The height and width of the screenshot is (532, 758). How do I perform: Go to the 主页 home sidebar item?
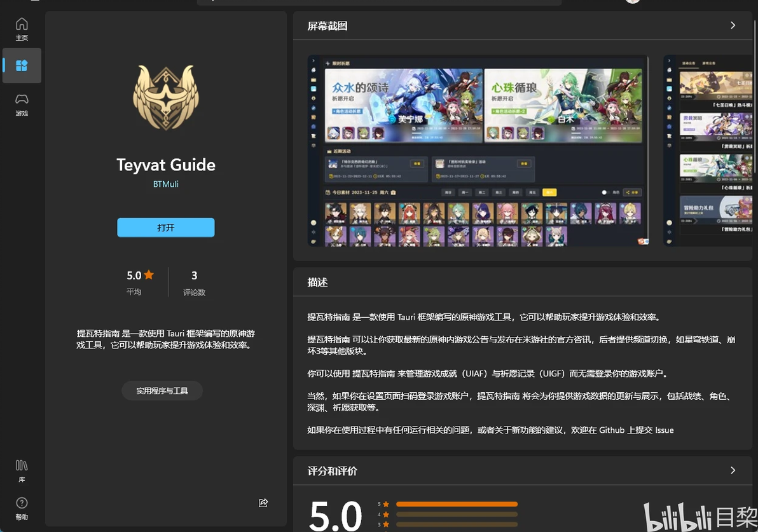22,29
